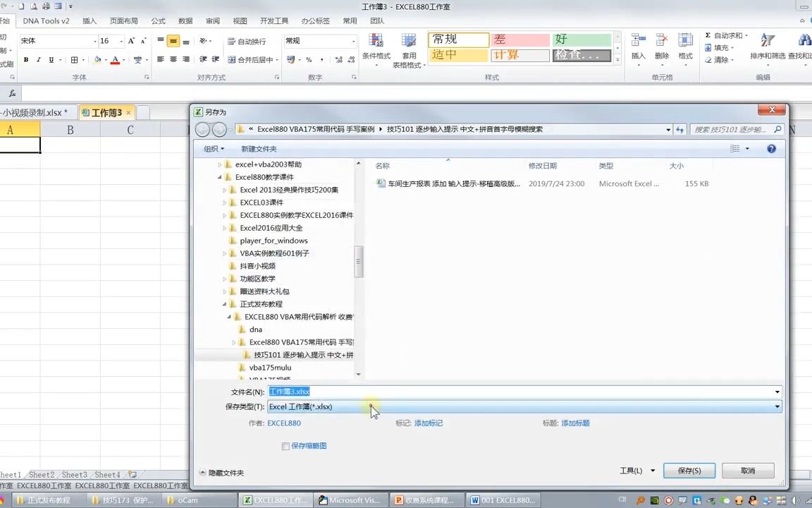Apply red font color

point(116,59)
